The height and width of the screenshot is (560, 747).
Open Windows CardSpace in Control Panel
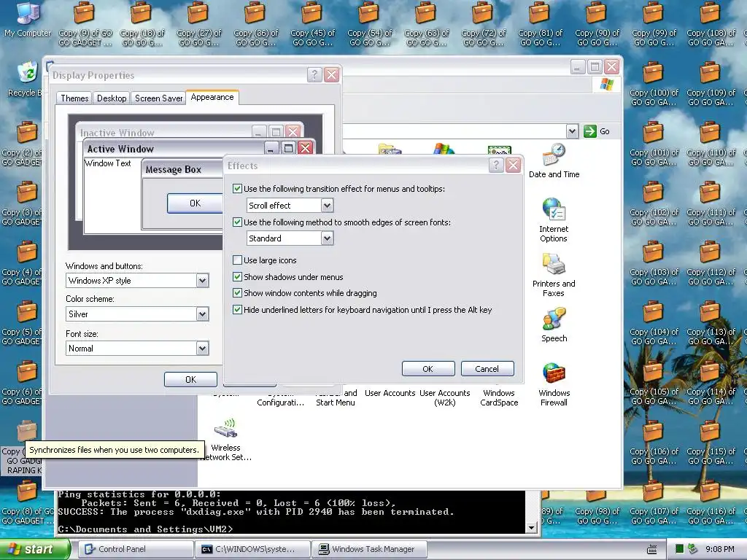[x=499, y=397]
